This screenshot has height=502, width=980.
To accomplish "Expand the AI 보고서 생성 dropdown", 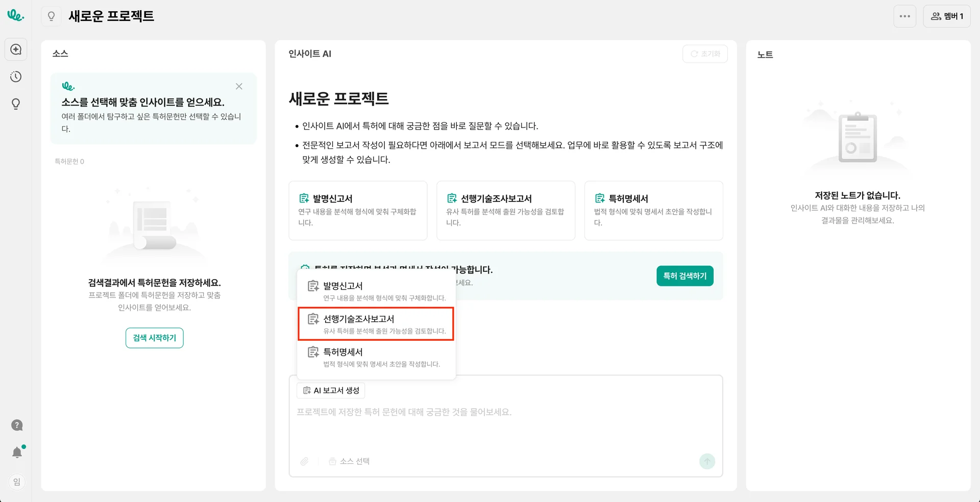I will (331, 390).
